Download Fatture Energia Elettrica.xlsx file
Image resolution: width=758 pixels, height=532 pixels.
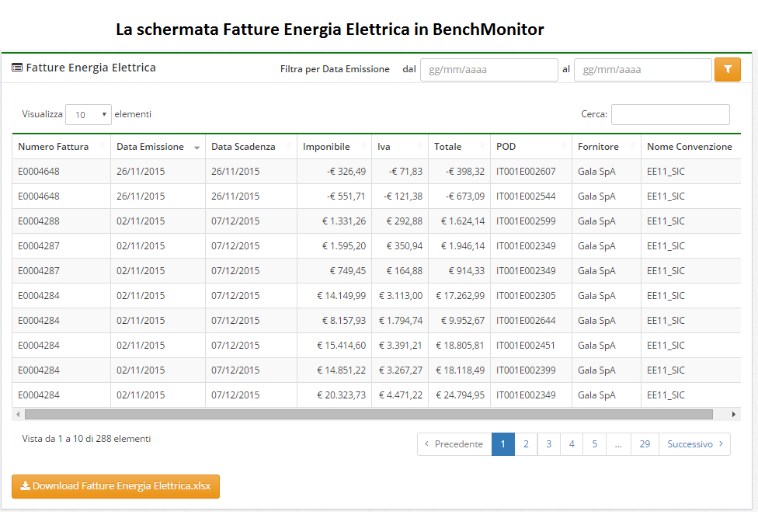[x=116, y=486]
